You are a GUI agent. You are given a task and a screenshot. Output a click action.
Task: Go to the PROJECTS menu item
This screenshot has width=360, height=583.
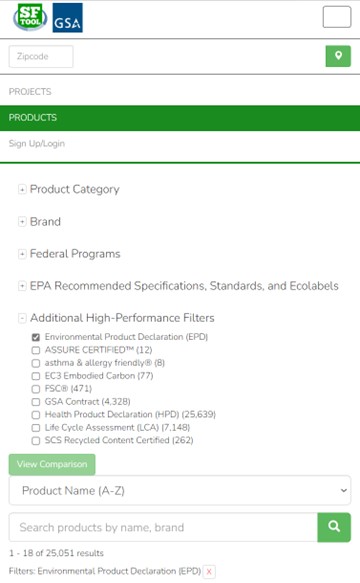click(x=30, y=91)
